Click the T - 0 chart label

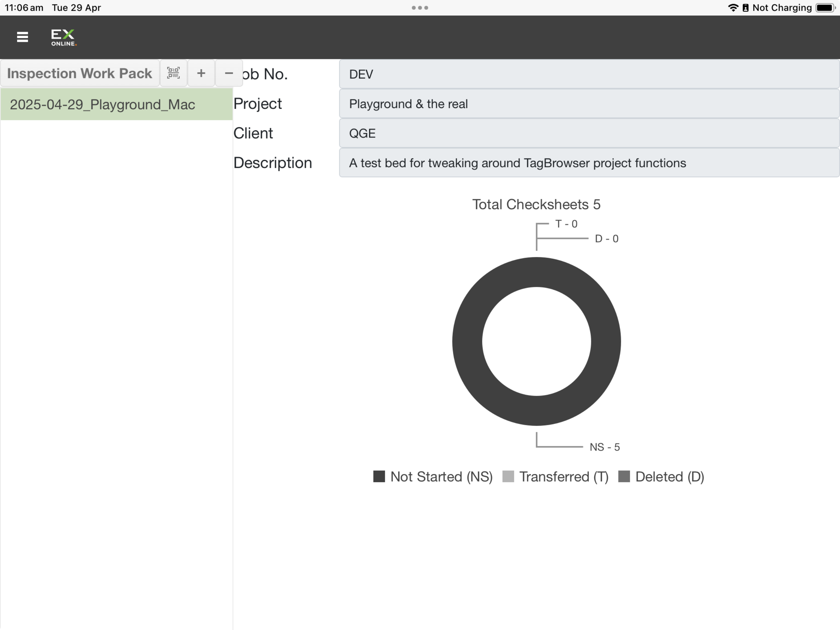tap(566, 224)
